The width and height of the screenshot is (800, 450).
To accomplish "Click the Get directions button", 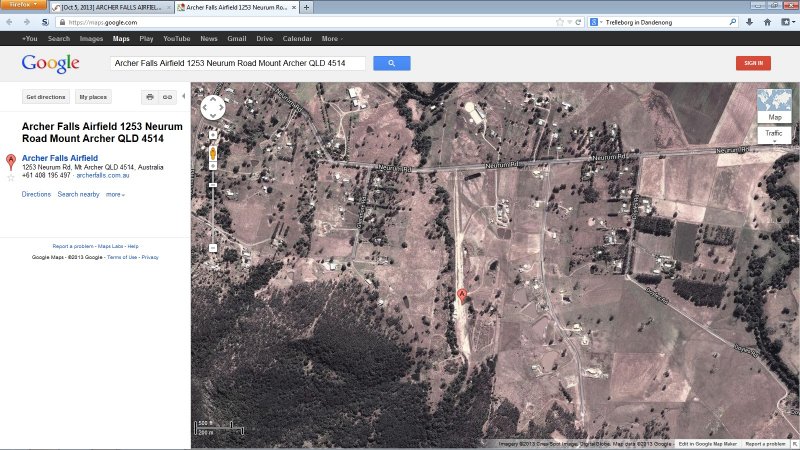I will pyautogui.click(x=46, y=97).
